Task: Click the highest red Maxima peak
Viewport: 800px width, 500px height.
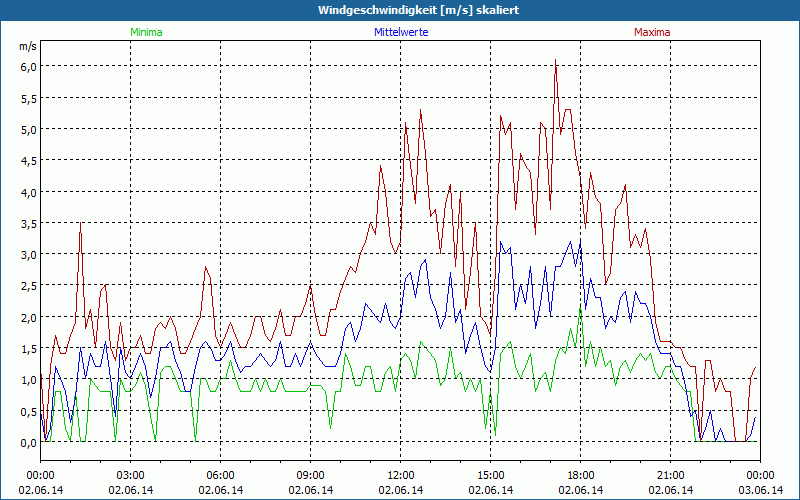Action: (x=555, y=60)
